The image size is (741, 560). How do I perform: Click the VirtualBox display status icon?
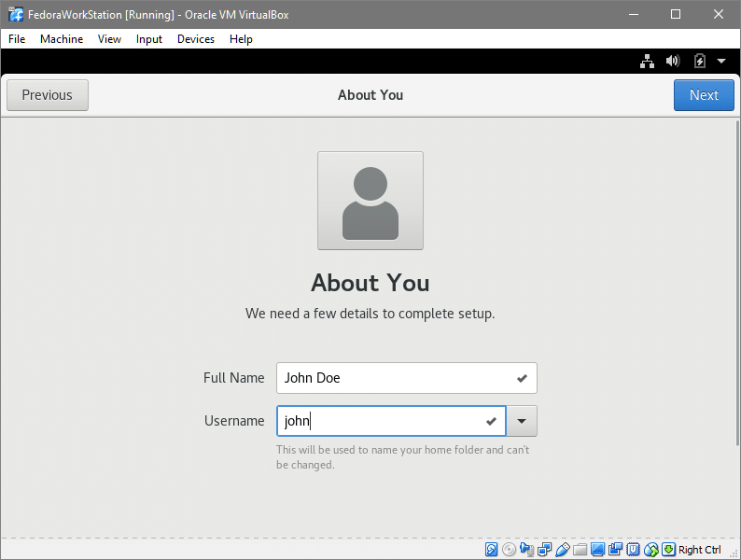click(x=597, y=550)
